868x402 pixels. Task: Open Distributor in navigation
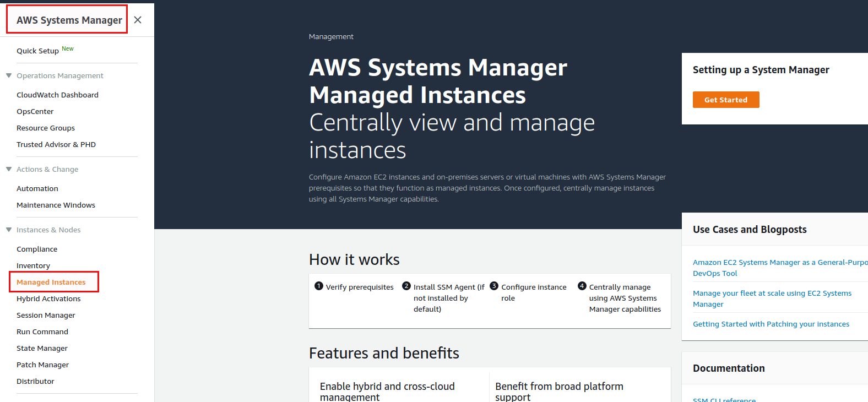tap(35, 381)
